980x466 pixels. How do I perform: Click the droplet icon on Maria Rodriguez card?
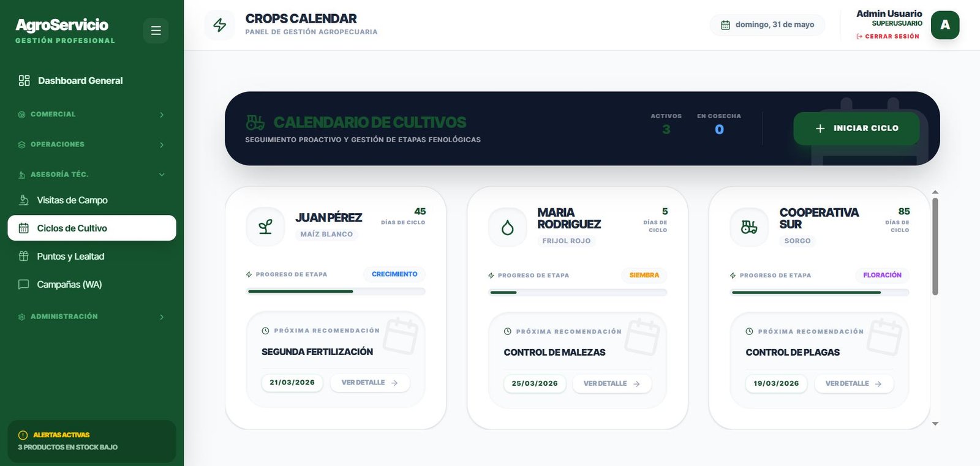pyautogui.click(x=507, y=227)
